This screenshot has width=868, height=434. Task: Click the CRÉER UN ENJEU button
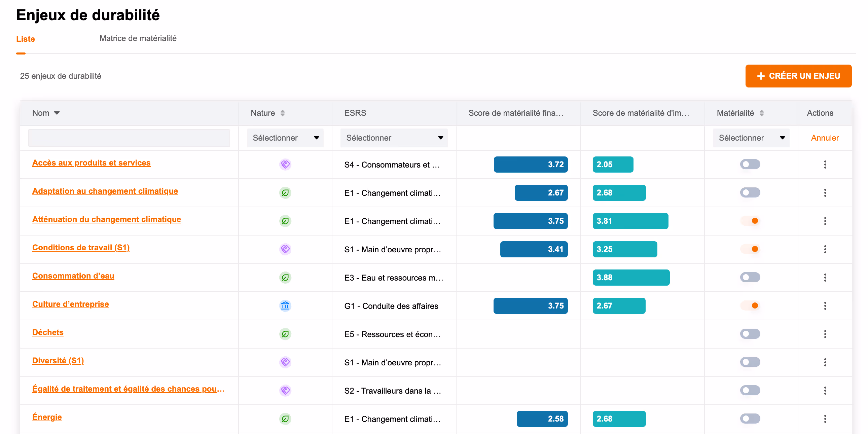[x=798, y=76]
